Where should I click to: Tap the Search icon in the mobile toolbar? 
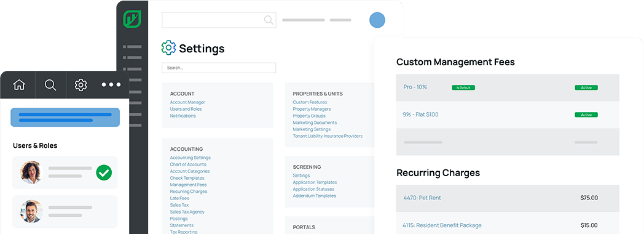coord(50,85)
